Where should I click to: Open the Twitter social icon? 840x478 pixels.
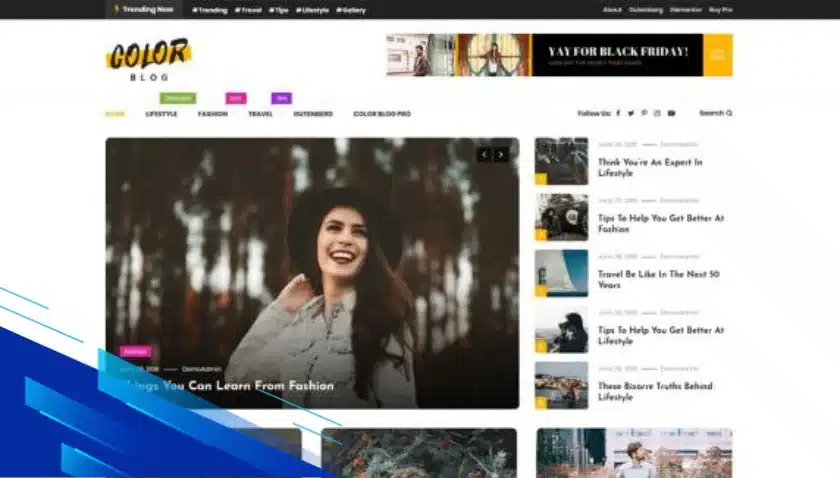point(631,113)
